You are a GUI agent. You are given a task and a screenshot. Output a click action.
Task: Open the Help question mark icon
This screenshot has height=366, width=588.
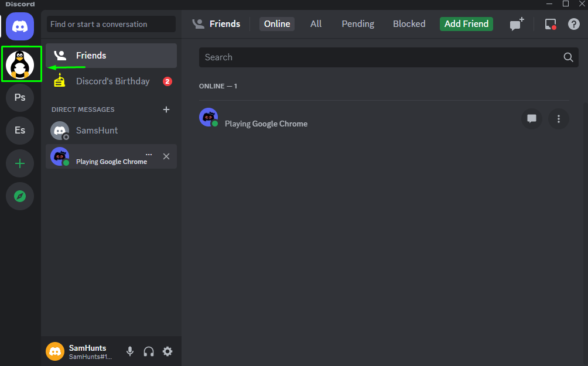point(574,24)
